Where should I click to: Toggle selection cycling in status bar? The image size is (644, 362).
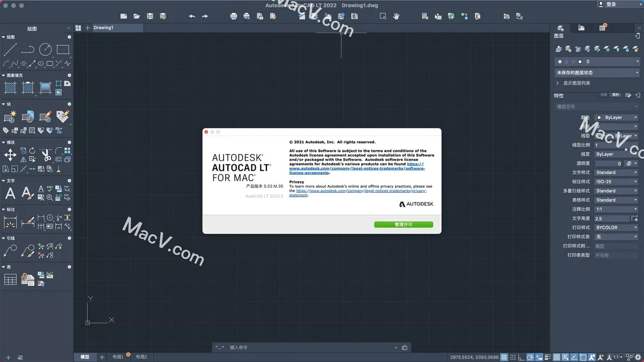tap(566, 358)
